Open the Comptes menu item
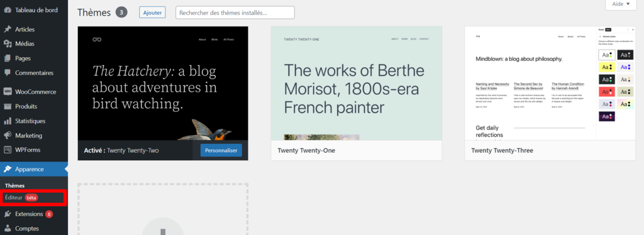644x235 pixels. click(x=34, y=229)
